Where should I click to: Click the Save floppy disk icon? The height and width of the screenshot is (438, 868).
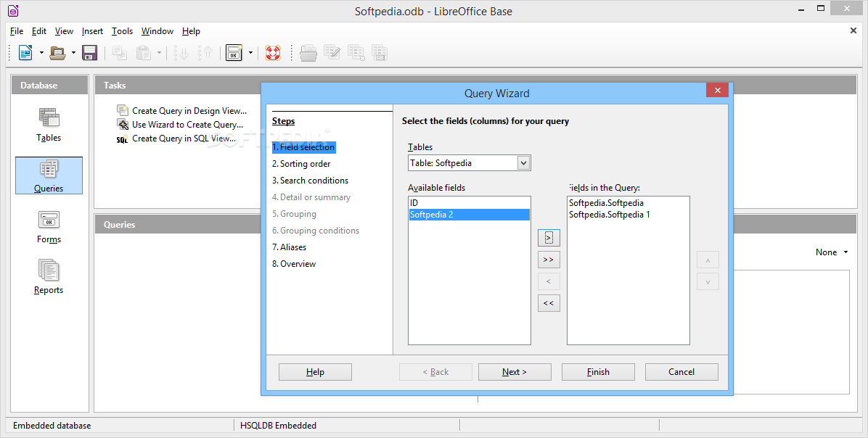pyautogui.click(x=90, y=53)
